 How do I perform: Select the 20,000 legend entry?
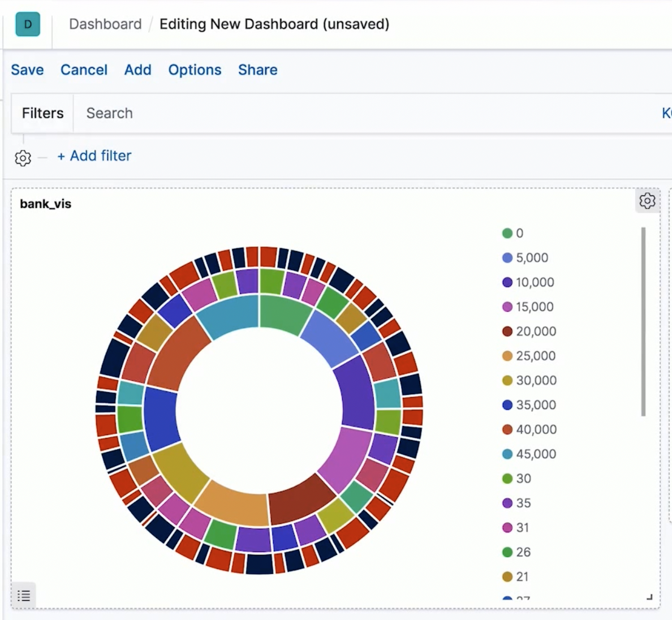pos(529,331)
